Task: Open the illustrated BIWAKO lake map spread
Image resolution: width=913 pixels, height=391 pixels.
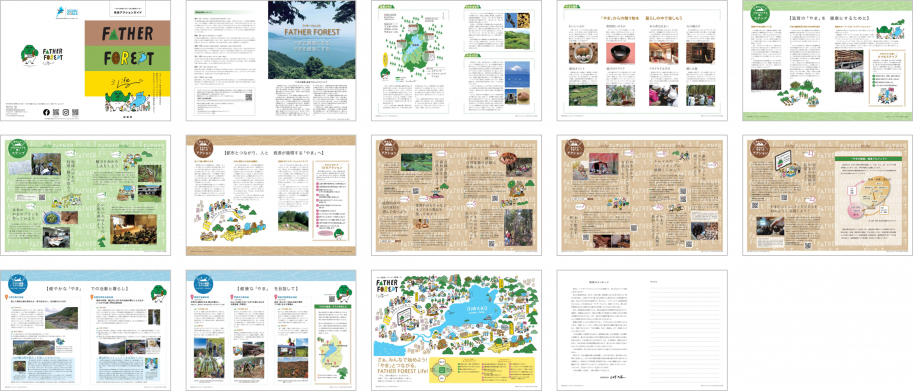Action: [456, 330]
